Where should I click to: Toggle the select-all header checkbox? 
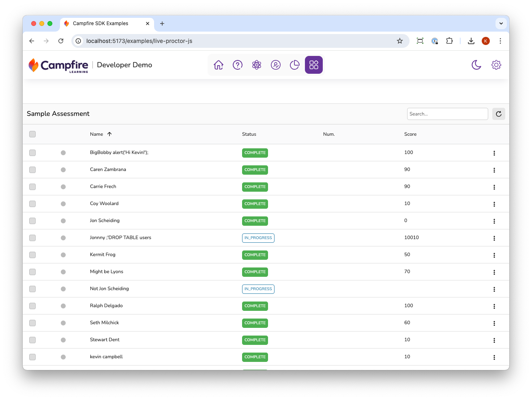pyautogui.click(x=32, y=134)
